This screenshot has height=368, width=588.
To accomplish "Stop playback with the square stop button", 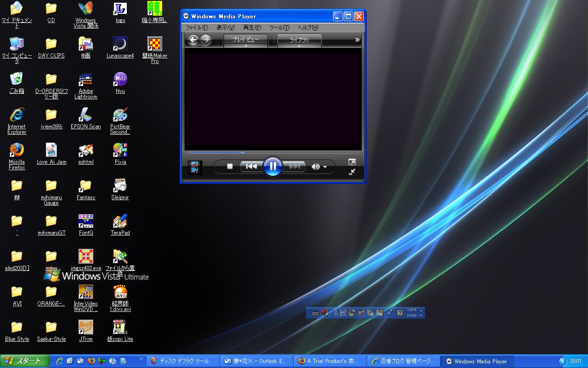I will [230, 167].
